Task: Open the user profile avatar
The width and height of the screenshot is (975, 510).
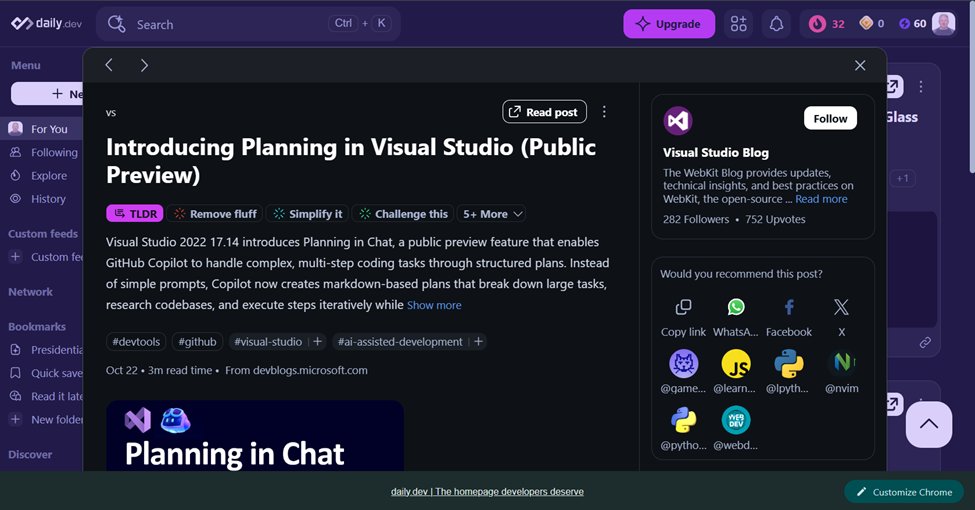Action: click(x=943, y=24)
